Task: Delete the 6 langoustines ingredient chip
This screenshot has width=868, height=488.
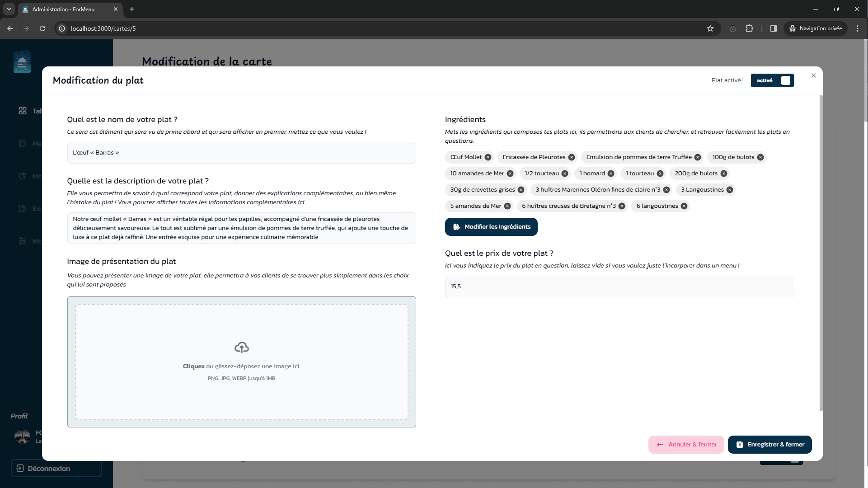Action: pos(684,206)
